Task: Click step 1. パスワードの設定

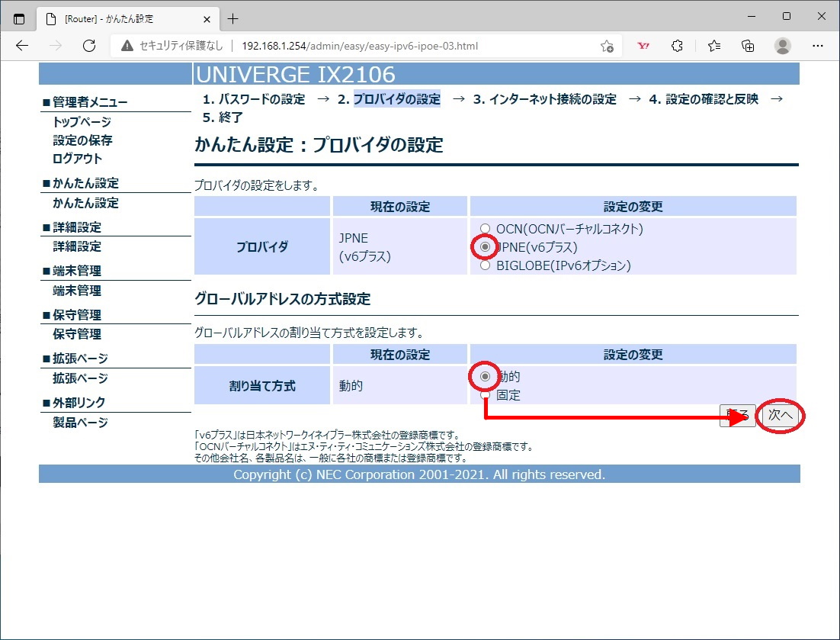Action: pyautogui.click(x=254, y=99)
